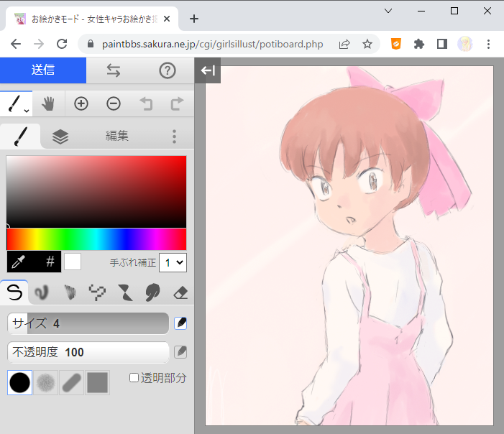This screenshot has height=434, width=504.
Task: Open the help question mark icon
Action: [x=168, y=70]
